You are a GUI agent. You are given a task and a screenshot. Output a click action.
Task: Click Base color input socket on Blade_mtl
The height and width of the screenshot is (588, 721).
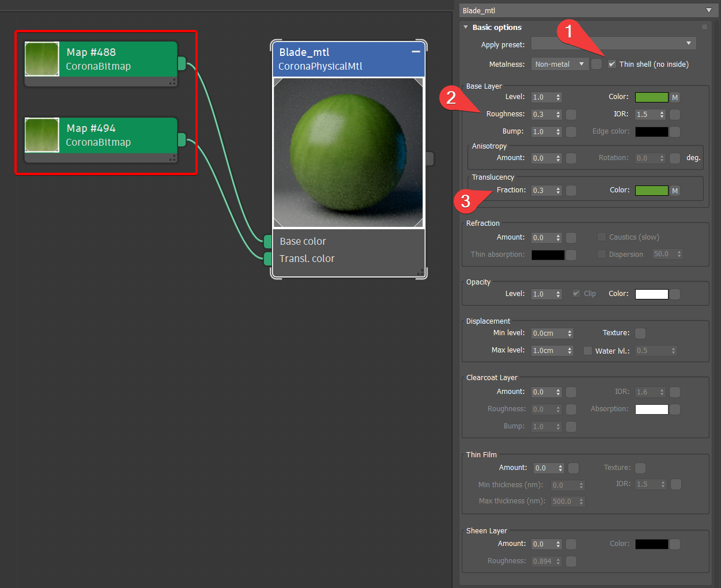pyautogui.click(x=267, y=241)
